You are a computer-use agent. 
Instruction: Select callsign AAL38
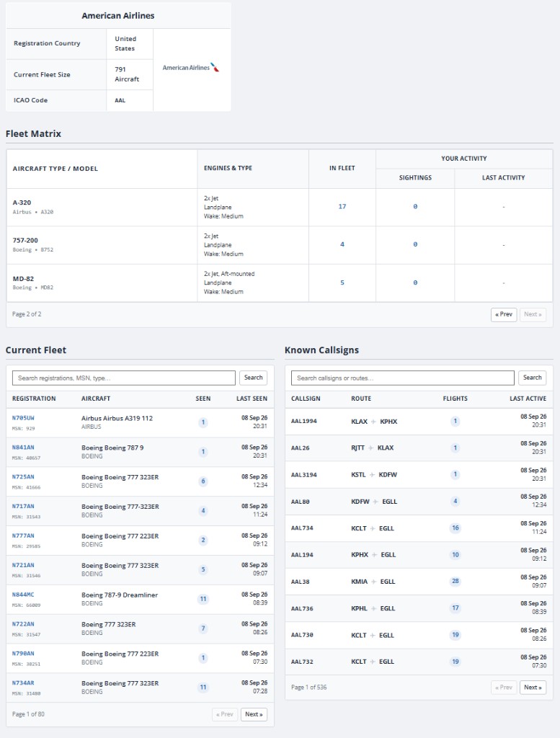click(301, 582)
